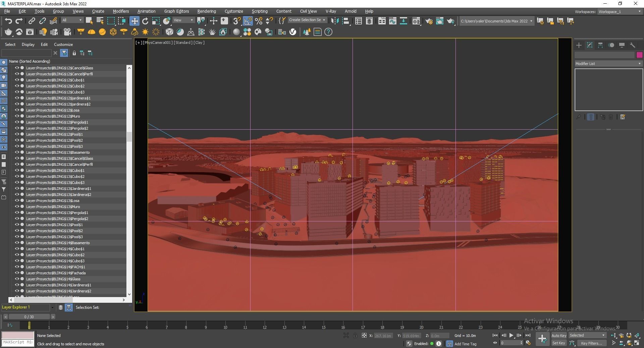The width and height of the screenshot is (644, 348).
Task: Go to End frame button
Action: (x=528, y=335)
